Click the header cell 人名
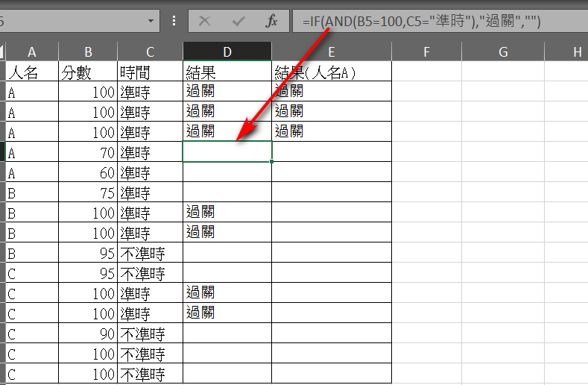The width and height of the screenshot is (588, 385). pyautogui.click(x=32, y=72)
